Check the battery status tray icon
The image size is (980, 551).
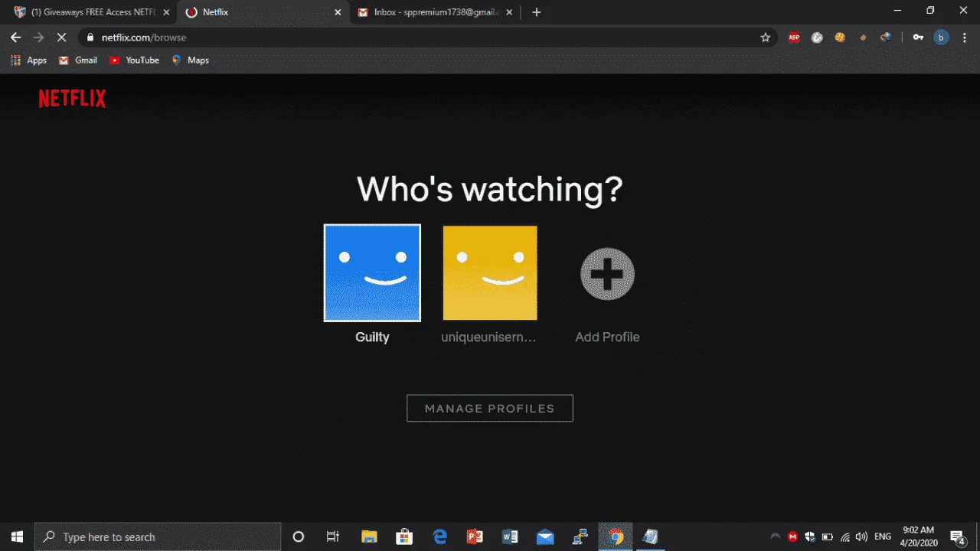[828, 536]
